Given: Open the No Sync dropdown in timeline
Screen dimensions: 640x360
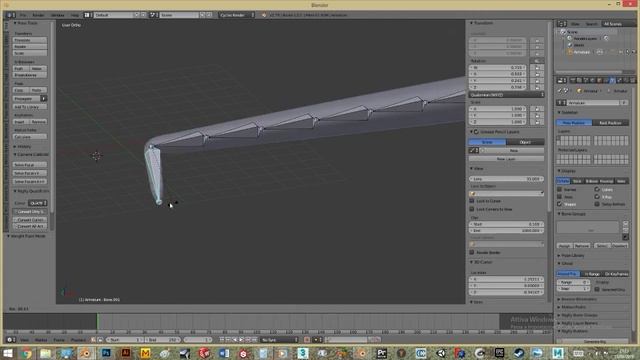Looking at the screenshot, I should pyautogui.click(x=280, y=340).
